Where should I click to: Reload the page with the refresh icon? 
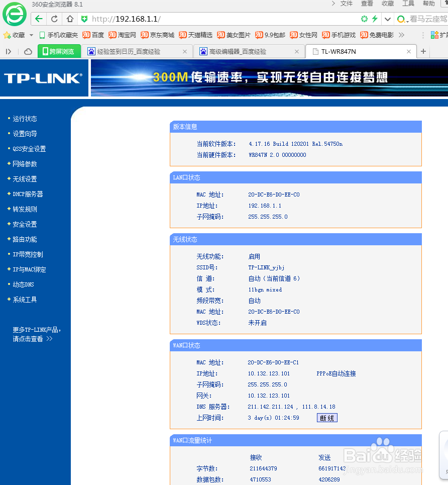click(x=54, y=19)
